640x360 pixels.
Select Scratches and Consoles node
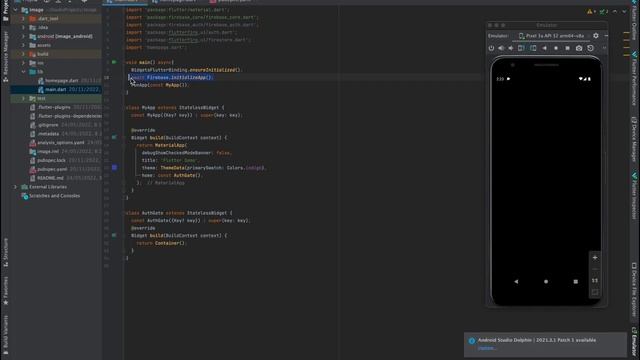coord(54,196)
